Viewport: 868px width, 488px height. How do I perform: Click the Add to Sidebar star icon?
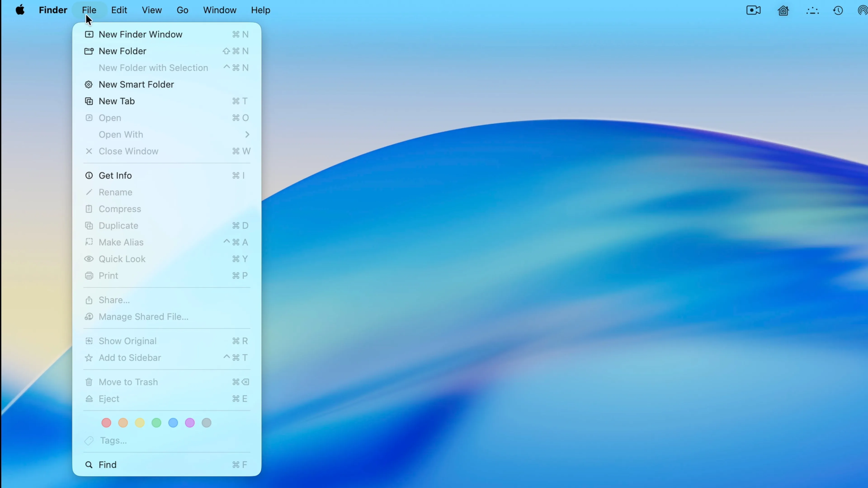click(x=89, y=358)
